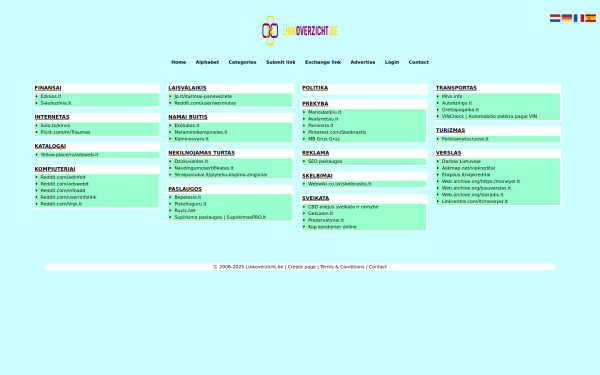This screenshot has height=375, width=600.
Task: Open the Advertise menu item
Action: click(363, 62)
